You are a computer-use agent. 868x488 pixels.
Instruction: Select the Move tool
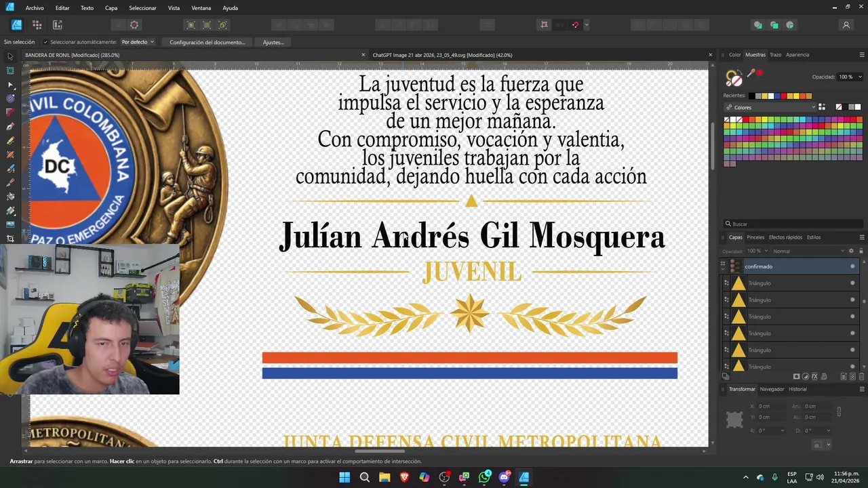(x=10, y=57)
